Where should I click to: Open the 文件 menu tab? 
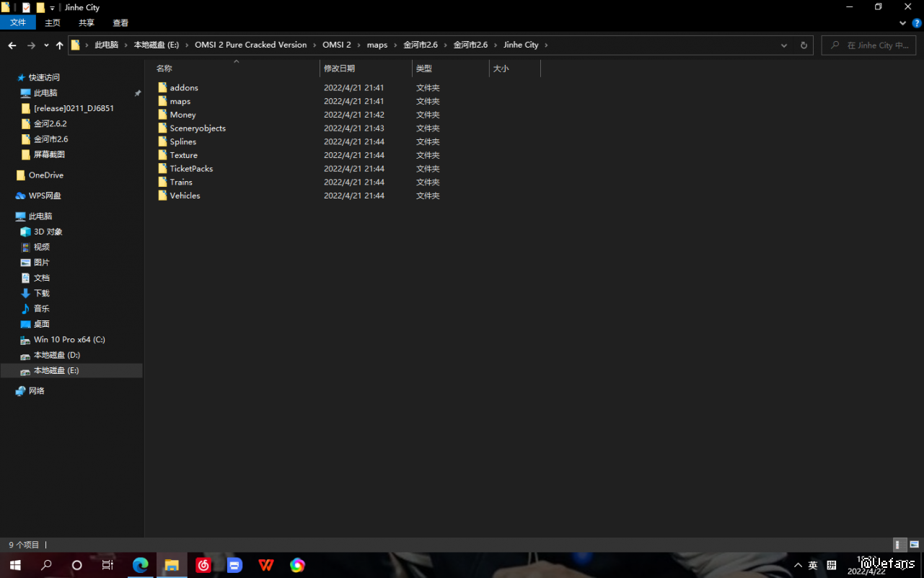click(18, 23)
